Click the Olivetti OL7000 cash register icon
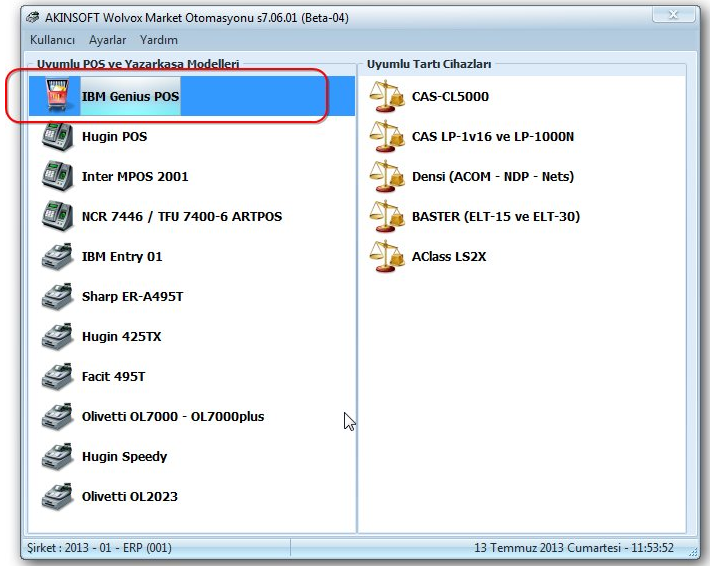 (x=58, y=416)
